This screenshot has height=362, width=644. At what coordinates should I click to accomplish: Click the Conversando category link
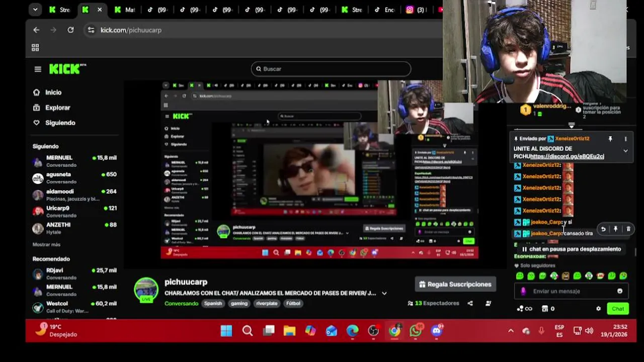click(181, 303)
